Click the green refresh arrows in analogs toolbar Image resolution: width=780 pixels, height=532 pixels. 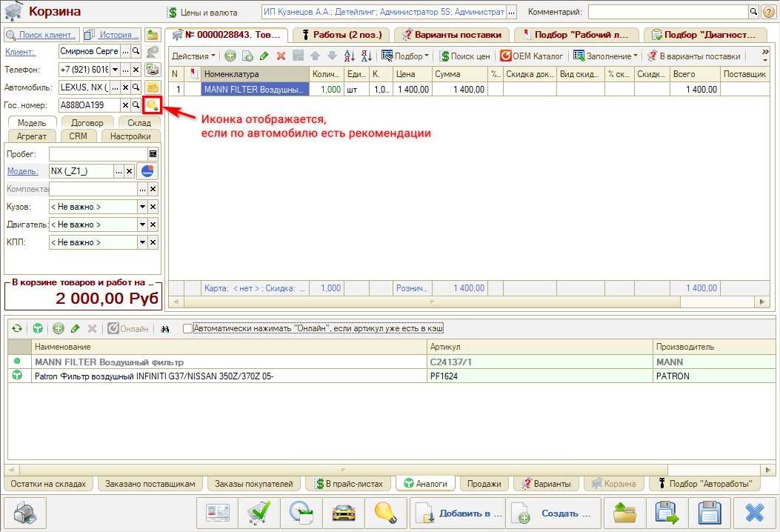pos(16,328)
